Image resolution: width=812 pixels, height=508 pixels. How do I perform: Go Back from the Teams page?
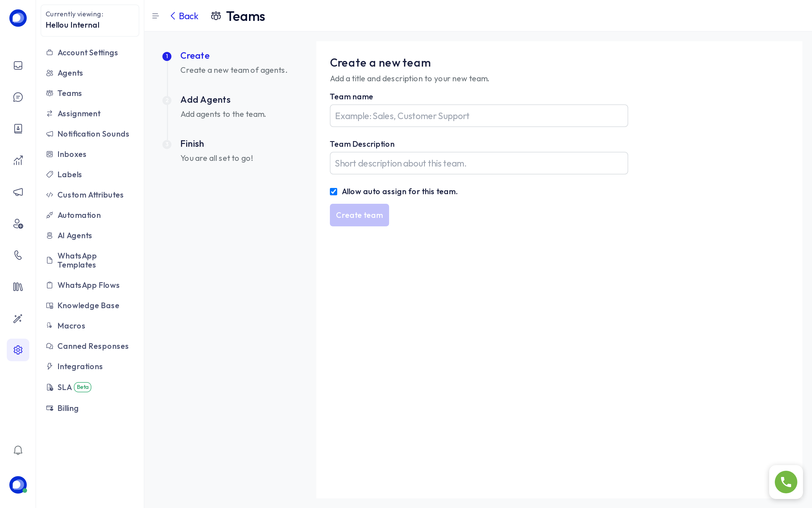coord(184,16)
